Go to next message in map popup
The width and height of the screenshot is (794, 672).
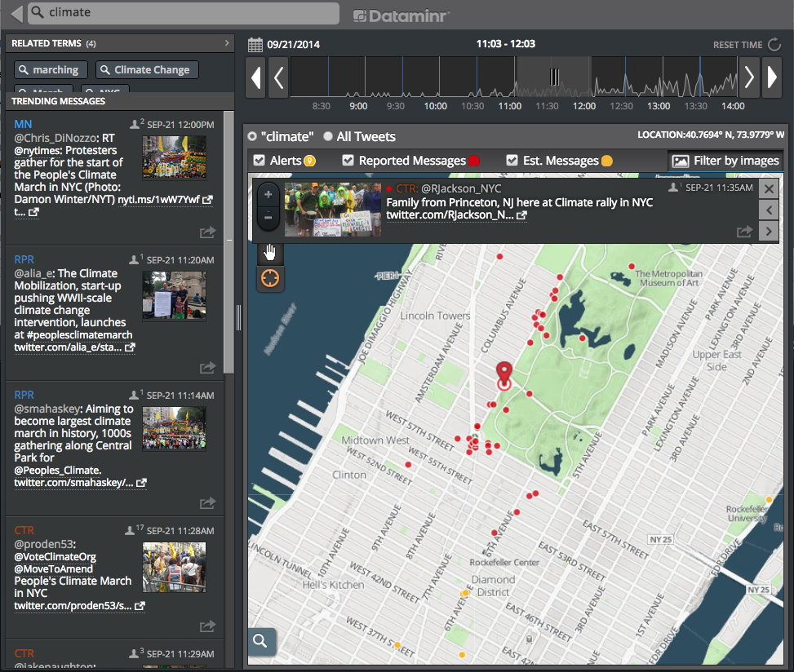point(768,232)
